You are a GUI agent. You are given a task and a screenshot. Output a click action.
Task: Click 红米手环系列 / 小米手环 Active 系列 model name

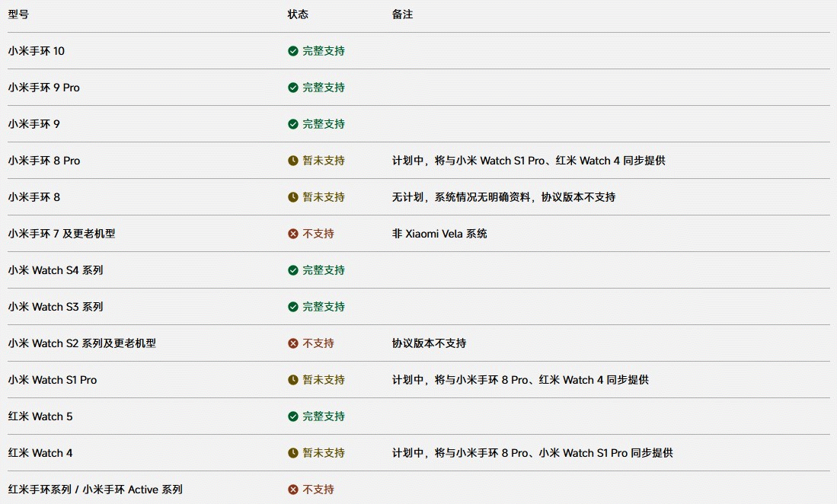click(x=95, y=490)
